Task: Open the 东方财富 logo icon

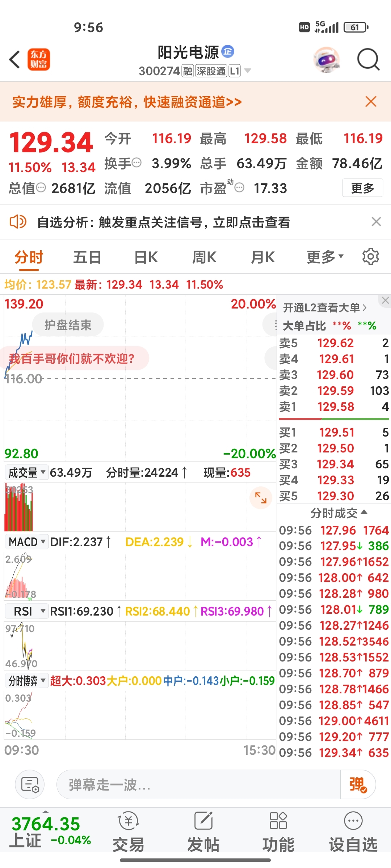Action: click(39, 60)
